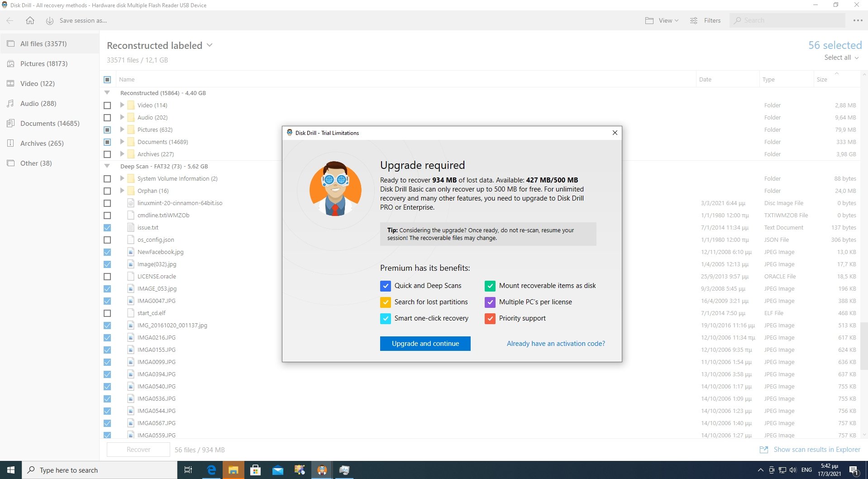Select the Archives category icon
The image size is (868, 479).
point(11,143)
